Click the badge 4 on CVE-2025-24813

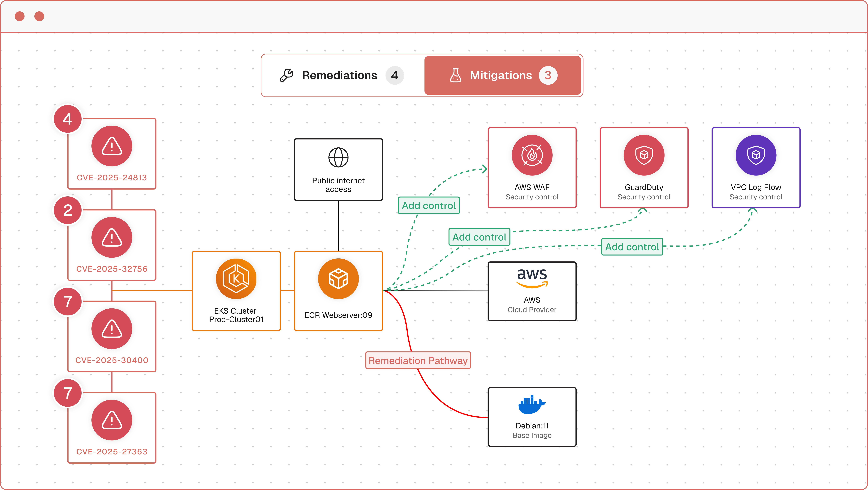(68, 119)
